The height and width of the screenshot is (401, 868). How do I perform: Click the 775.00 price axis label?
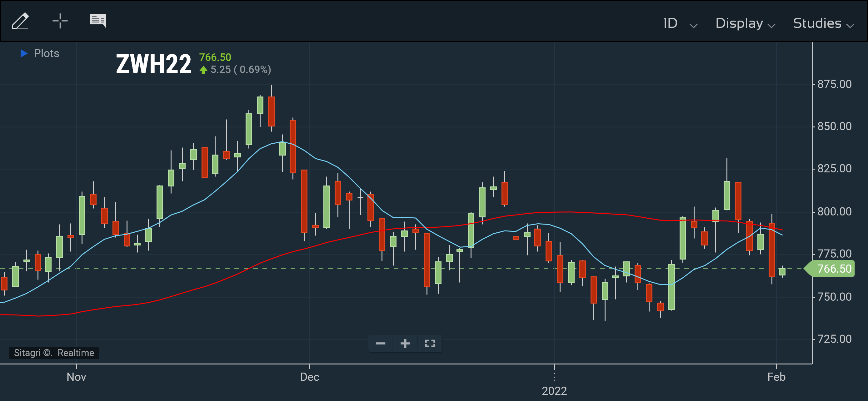click(x=834, y=254)
